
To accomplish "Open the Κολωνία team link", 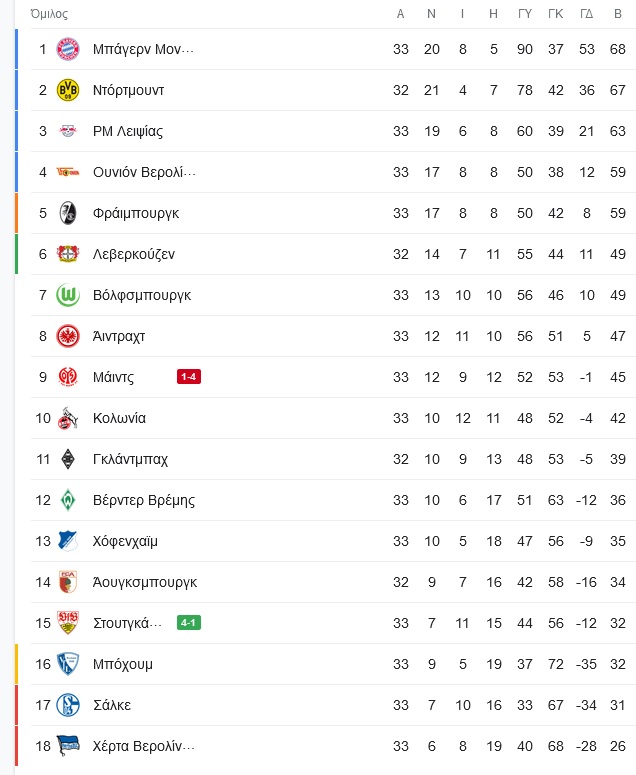I will tap(119, 418).
